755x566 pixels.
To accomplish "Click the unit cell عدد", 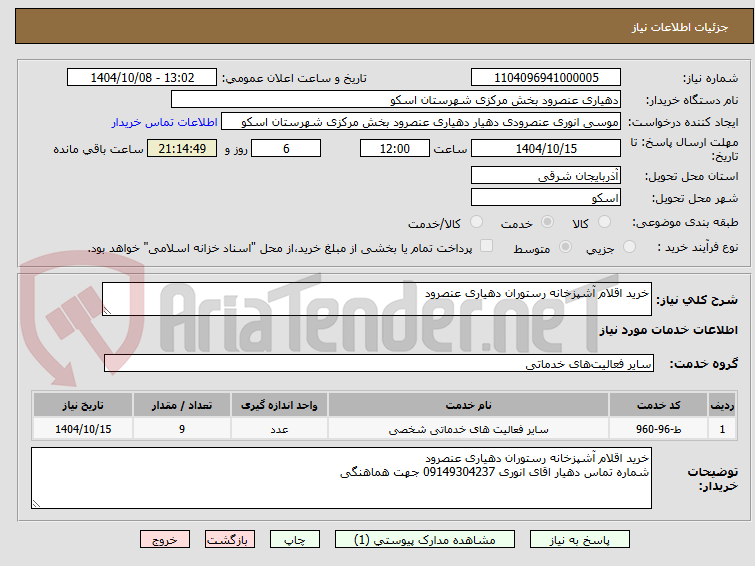I will pyautogui.click(x=279, y=429).
